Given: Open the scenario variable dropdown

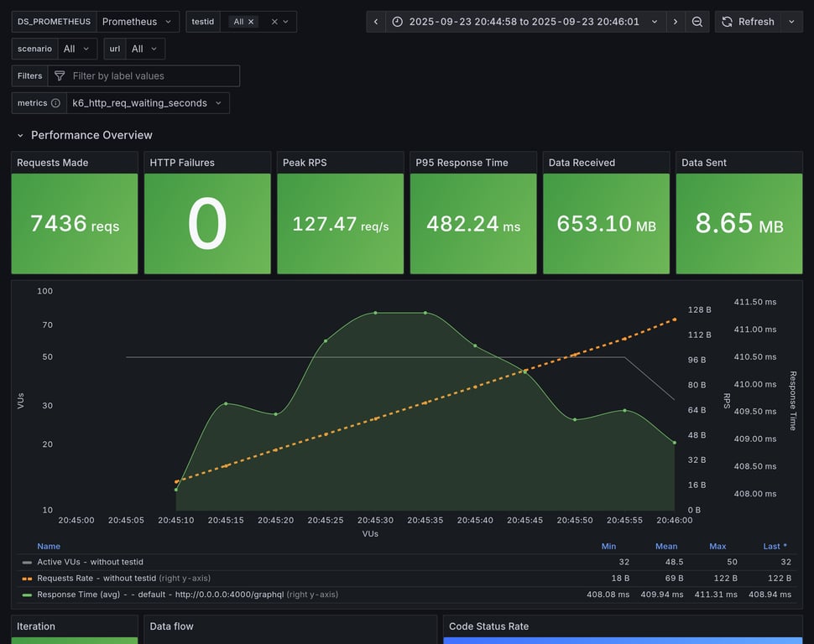Looking at the screenshot, I should pos(76,49).
